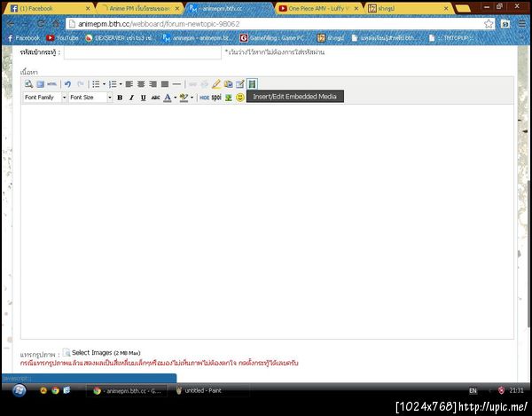Viewport: 532px width, 416px height.
Task: Justify text fully
Action: pos(165,84)
